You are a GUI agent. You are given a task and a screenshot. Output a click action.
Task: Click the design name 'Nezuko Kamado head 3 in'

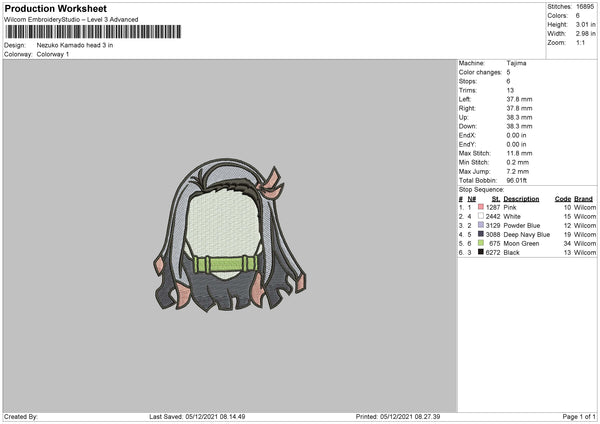tap(75, 45)
